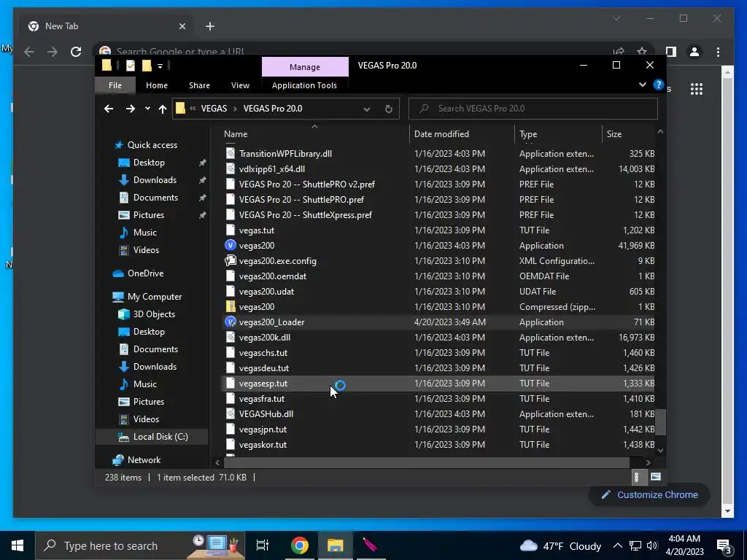Open weather widget showing 47°F Cloudy

pyautogui.click(x=560, y=545)
